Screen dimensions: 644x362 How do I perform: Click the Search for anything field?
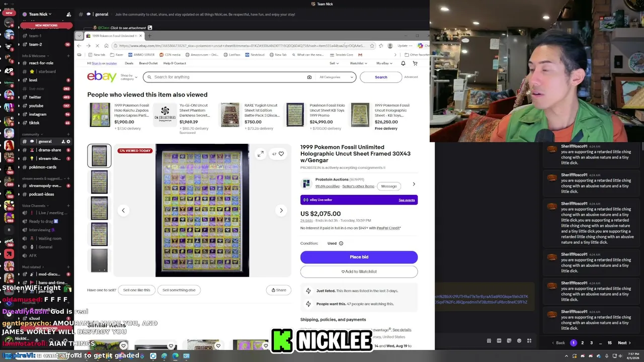tap(226, 77)
